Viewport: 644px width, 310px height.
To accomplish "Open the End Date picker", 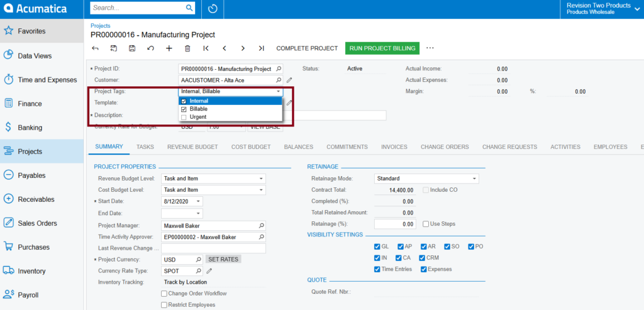I will [198, 214].
